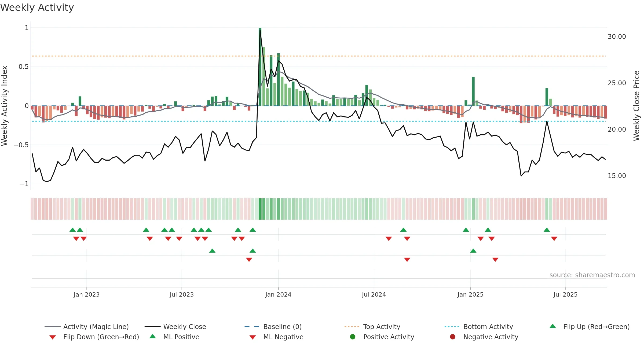Click the Positive Activity green dot
644x362 pixels.
click(353, 337)
